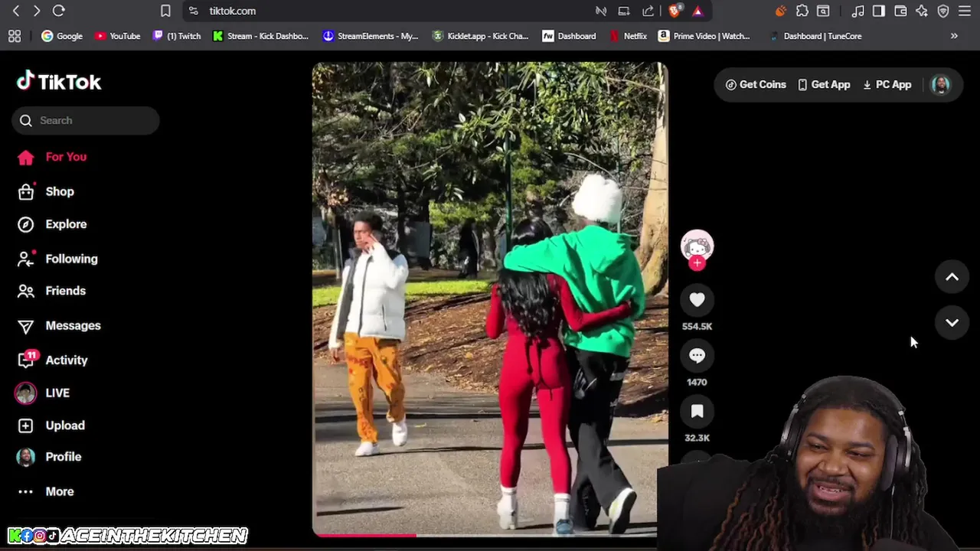Viewport: 980px width, 551px height.
Task: Toggle the browser sidebar panel icon
Action: coord(879,11)
